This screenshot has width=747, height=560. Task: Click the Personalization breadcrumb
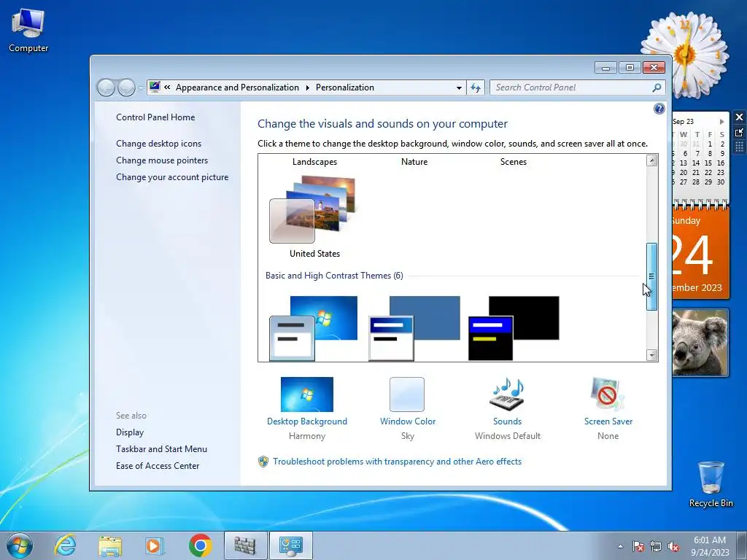coord(345,87)
